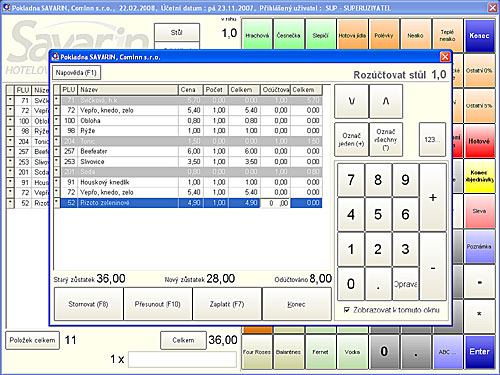The height and width of the screenshot is (375, 500).
Task: Open the 123... numeric entry button
Action: [432, 139]
